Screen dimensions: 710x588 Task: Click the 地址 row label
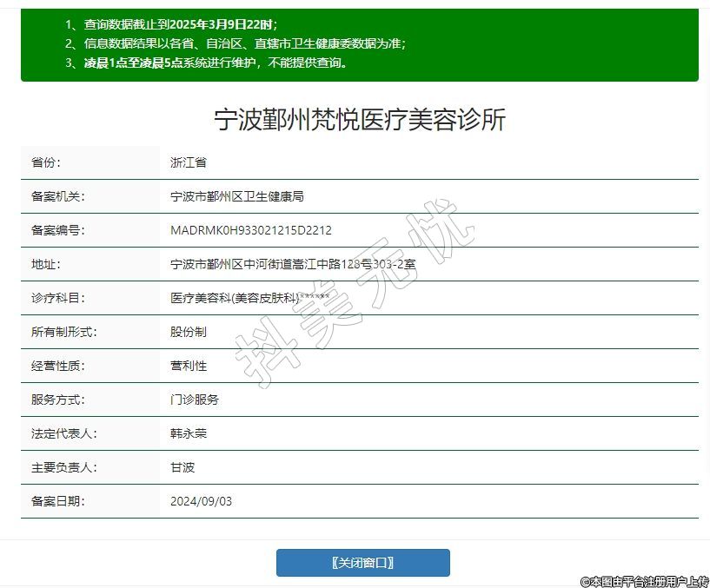46,264
